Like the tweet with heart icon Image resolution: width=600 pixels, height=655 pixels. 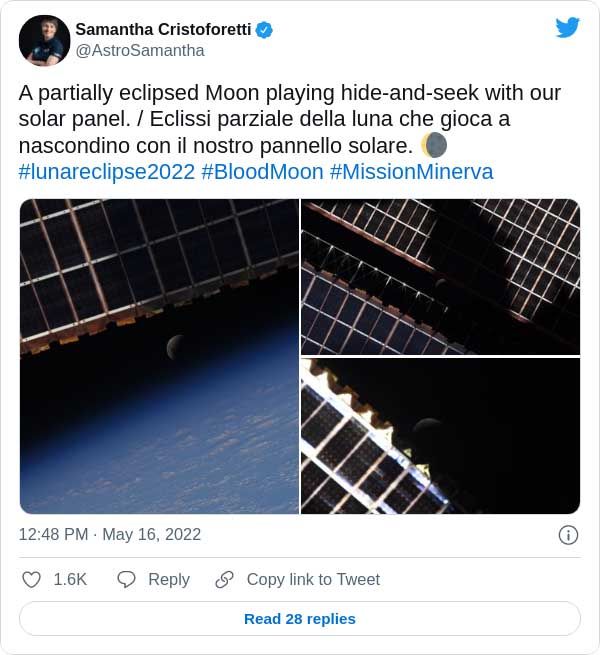click(32, 579)
